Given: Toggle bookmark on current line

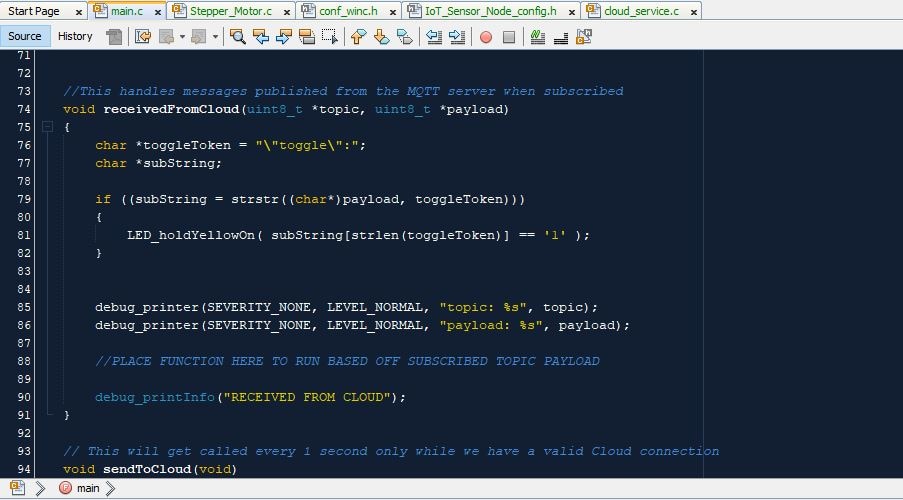Looking at the screenshot, I should [x=404, y=37].
